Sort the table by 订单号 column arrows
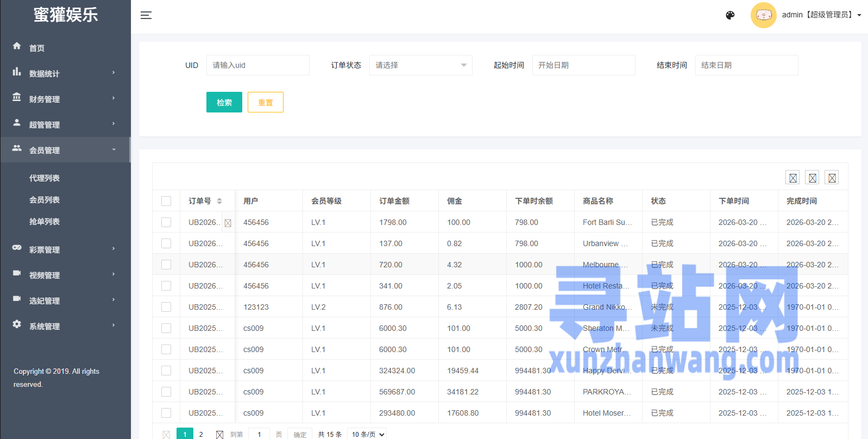The width and height of the screenshot is (868, 439). [x=219, y=201]
